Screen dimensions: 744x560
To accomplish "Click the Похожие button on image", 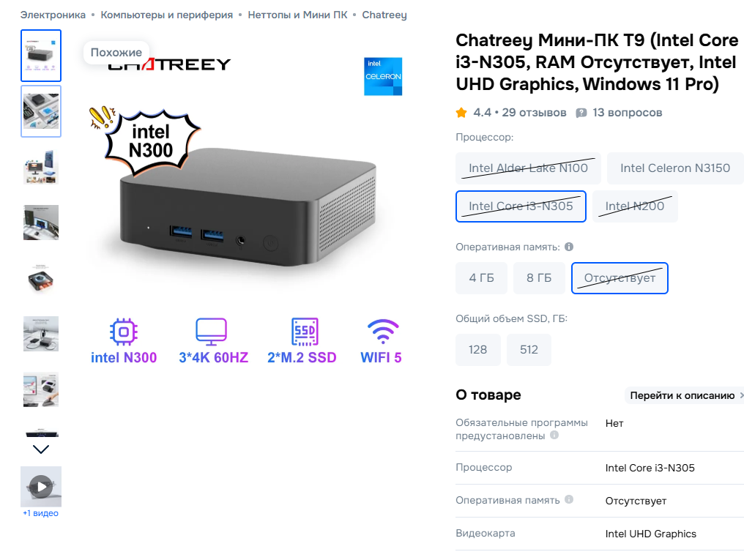I will click(116, 52).
